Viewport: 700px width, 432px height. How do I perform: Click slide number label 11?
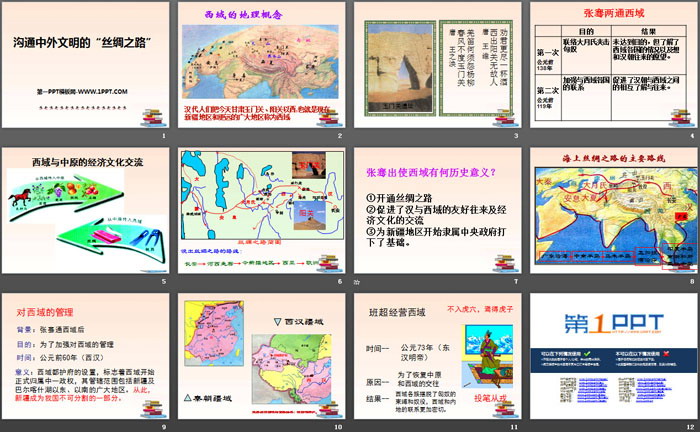pos(514,427)
